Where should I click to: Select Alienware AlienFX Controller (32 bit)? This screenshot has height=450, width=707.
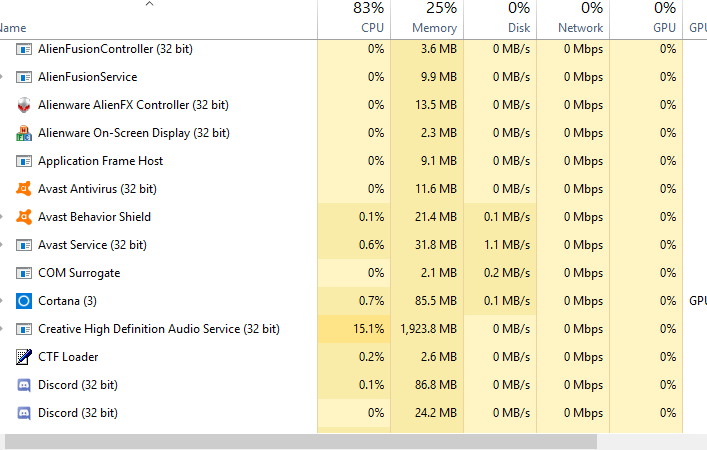point(133,105)
